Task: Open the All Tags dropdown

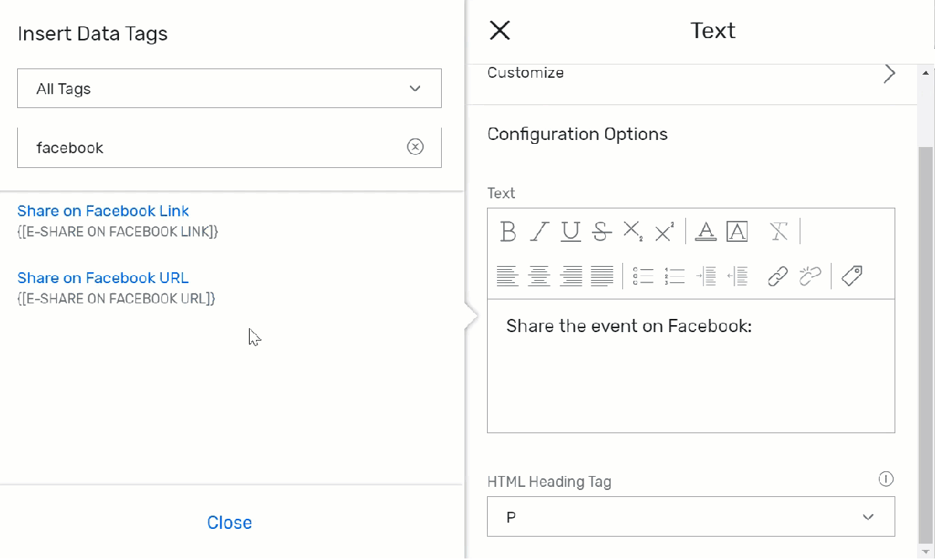Action: pos(229,89)
